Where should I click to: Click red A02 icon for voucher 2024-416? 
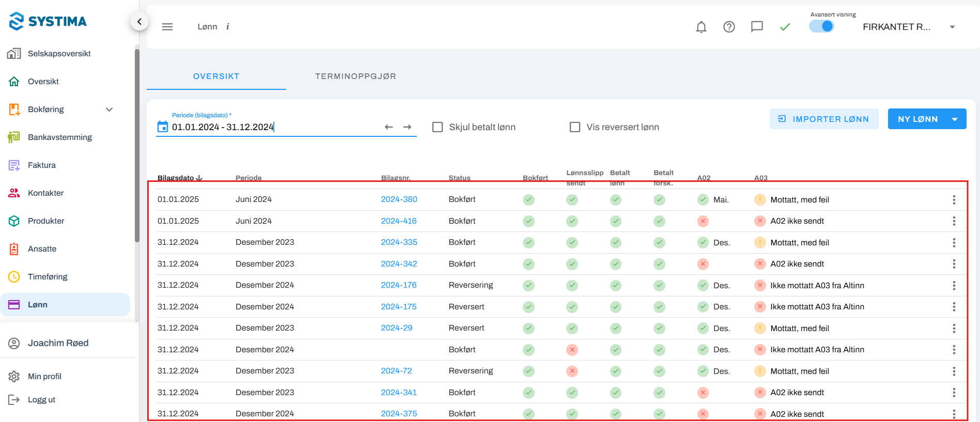click(703, 221)
